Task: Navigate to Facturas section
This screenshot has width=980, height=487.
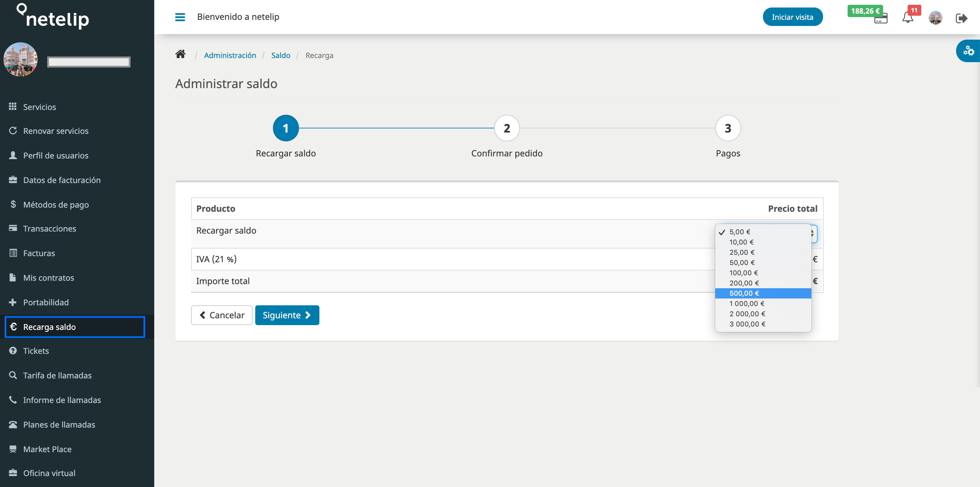Action: [39, 253]
